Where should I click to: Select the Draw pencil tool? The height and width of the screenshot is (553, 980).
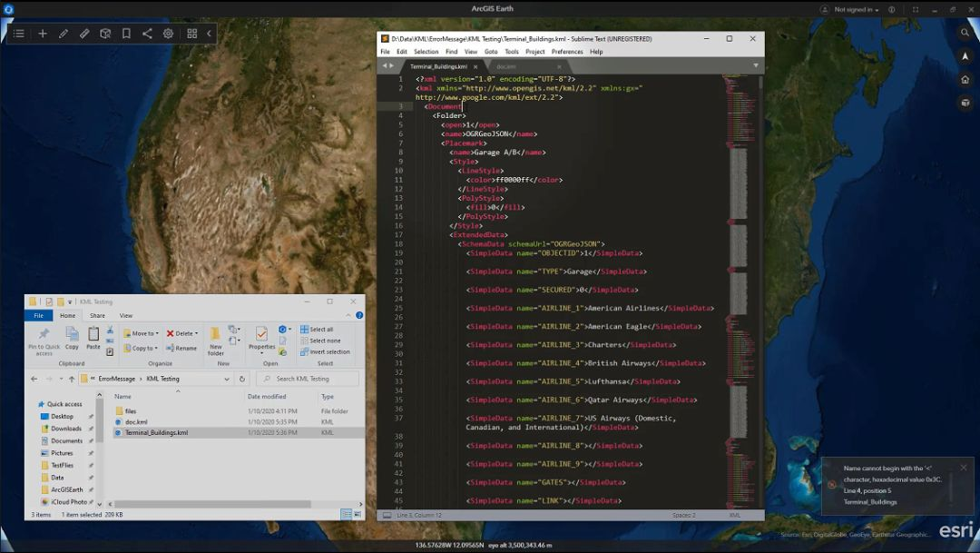click(64, 34)
